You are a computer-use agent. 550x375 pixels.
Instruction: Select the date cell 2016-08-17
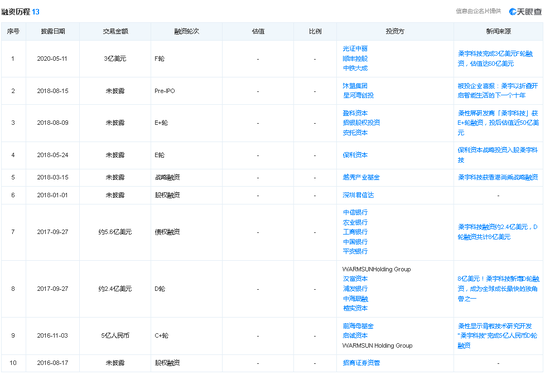coord(52,363)
